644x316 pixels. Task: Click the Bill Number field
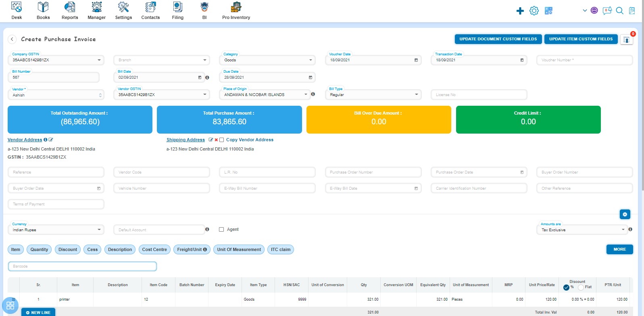coord(53,77)
